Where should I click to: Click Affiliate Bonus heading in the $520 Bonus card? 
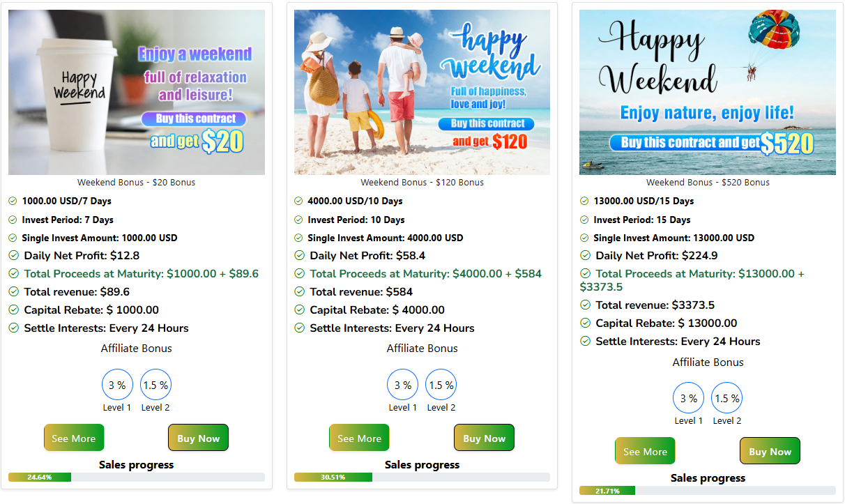708,362
